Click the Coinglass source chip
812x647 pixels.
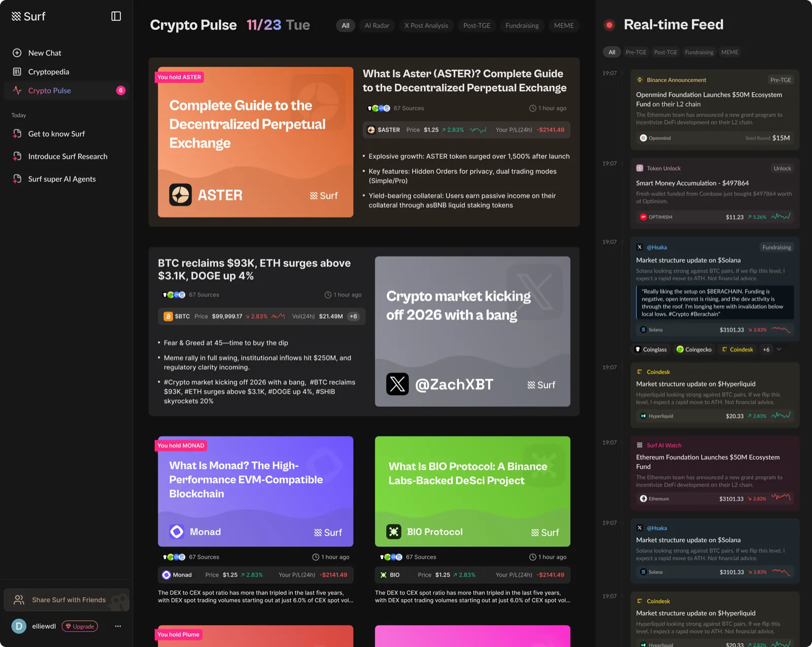[x=651, y=349]
